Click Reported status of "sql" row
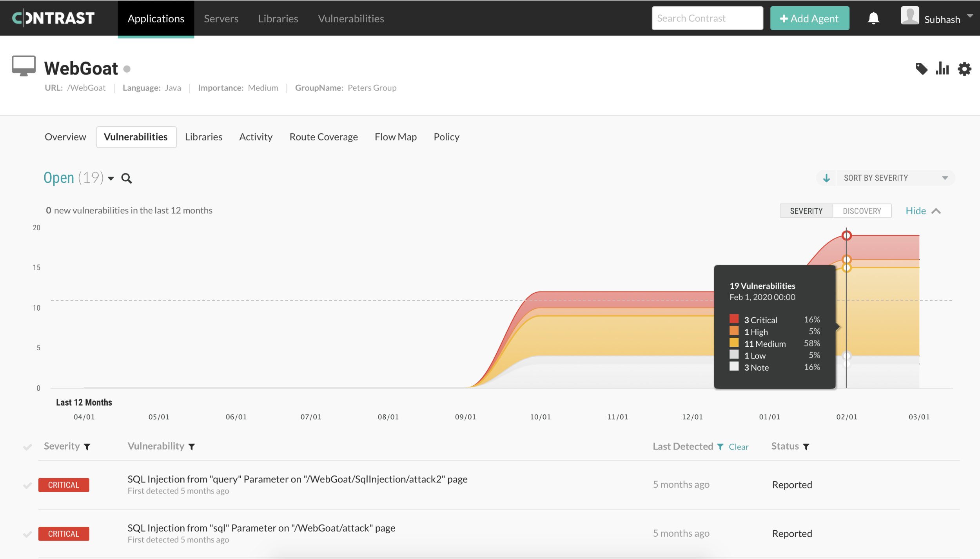 [x=792, y=534]
